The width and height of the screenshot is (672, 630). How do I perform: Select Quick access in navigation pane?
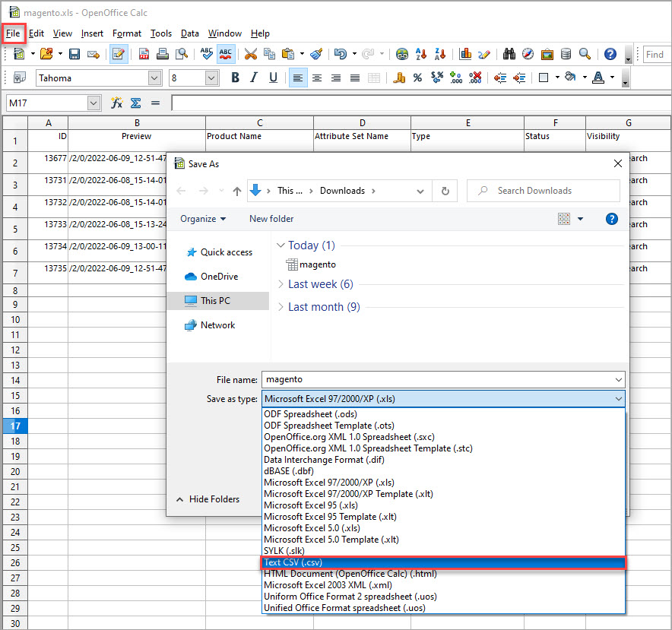pyautogui.click(x=220, y=252)
